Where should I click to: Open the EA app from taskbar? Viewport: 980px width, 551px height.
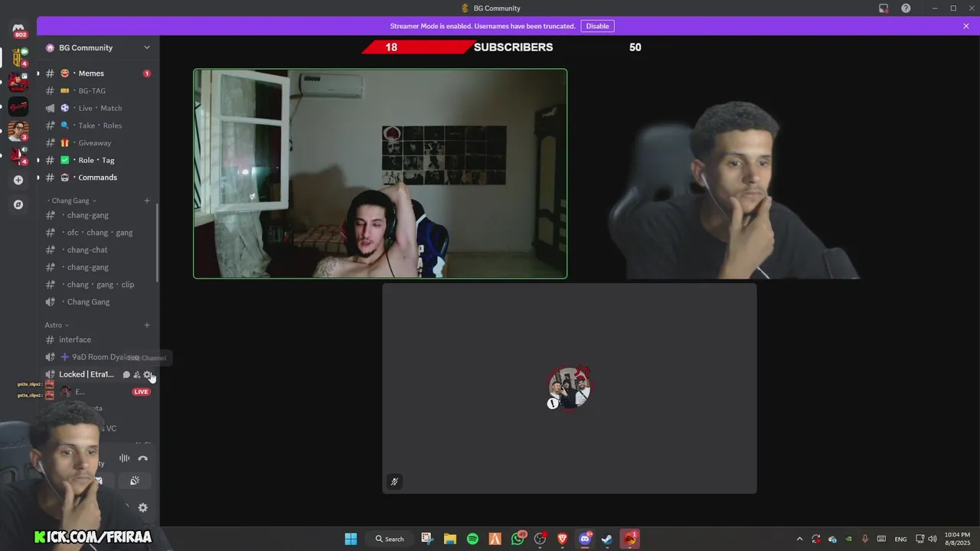629,539
